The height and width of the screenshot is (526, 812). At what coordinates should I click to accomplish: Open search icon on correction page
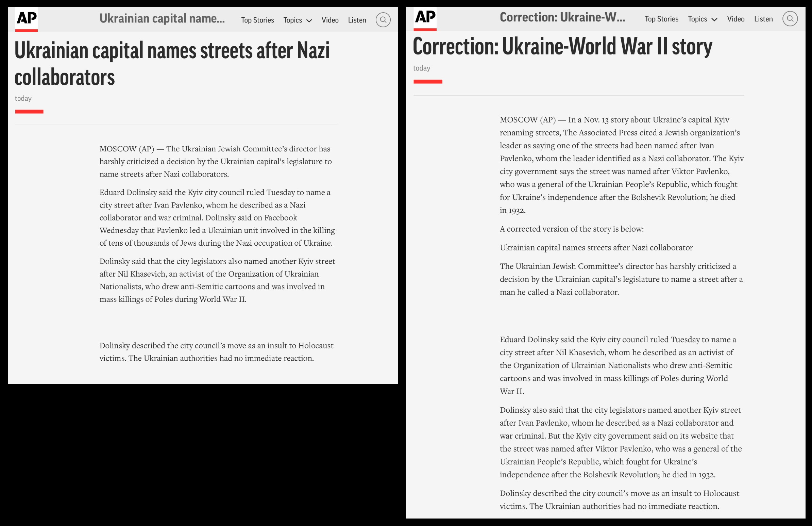(x=790, y=19)
